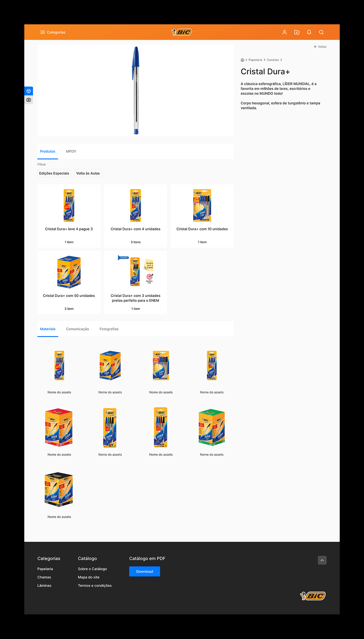Image resolution: width=364 pixels, height=639 pixels.
Task: Click the home breadcrumb icon
Action: (242, 60)
